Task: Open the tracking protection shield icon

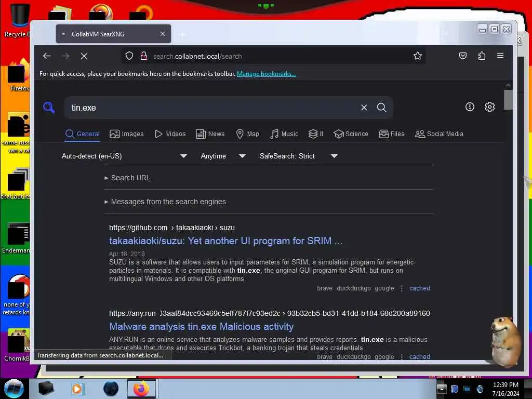Action: pos(129,56)
